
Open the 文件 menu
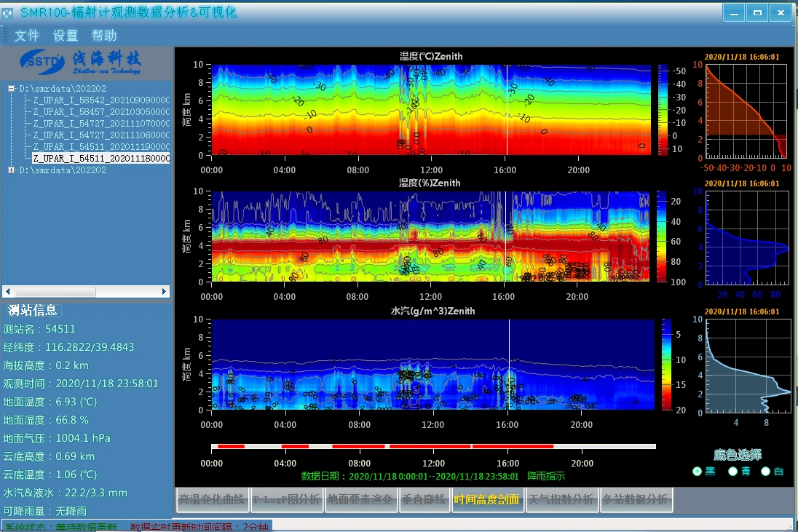tap(27, 36)
